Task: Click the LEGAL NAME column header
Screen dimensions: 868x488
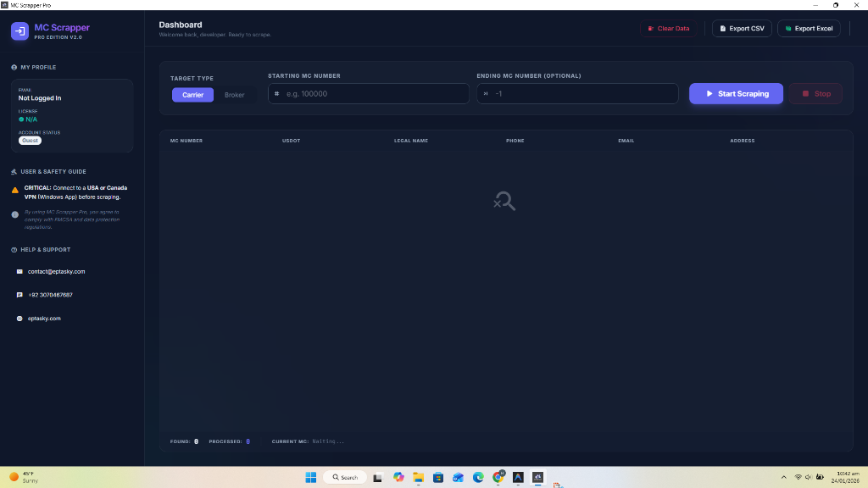Action: pos(411,141)
